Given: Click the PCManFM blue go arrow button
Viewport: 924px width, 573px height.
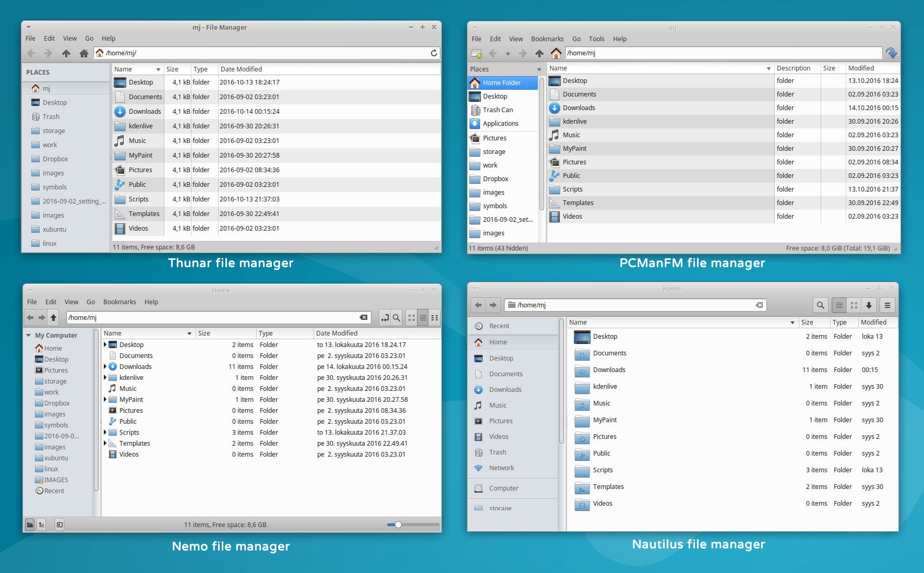Looking at the screenshot, I should 891,53.
